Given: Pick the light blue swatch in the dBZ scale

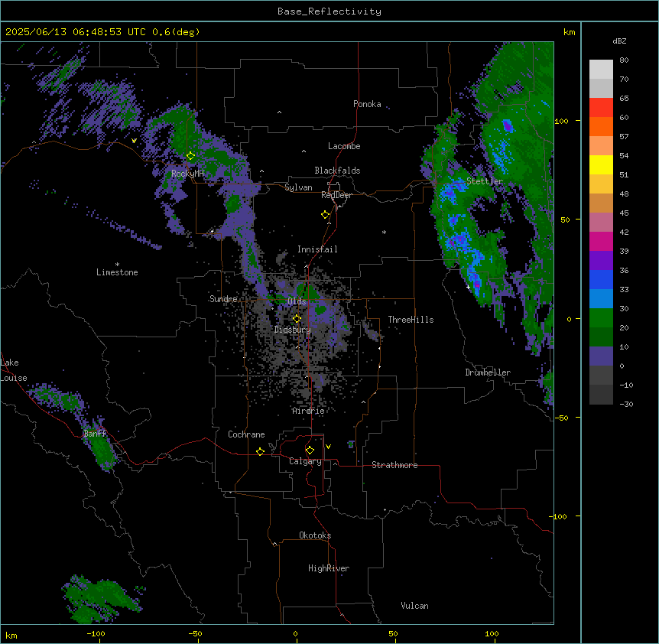Looking at the screenshot, I should (601, 299).
